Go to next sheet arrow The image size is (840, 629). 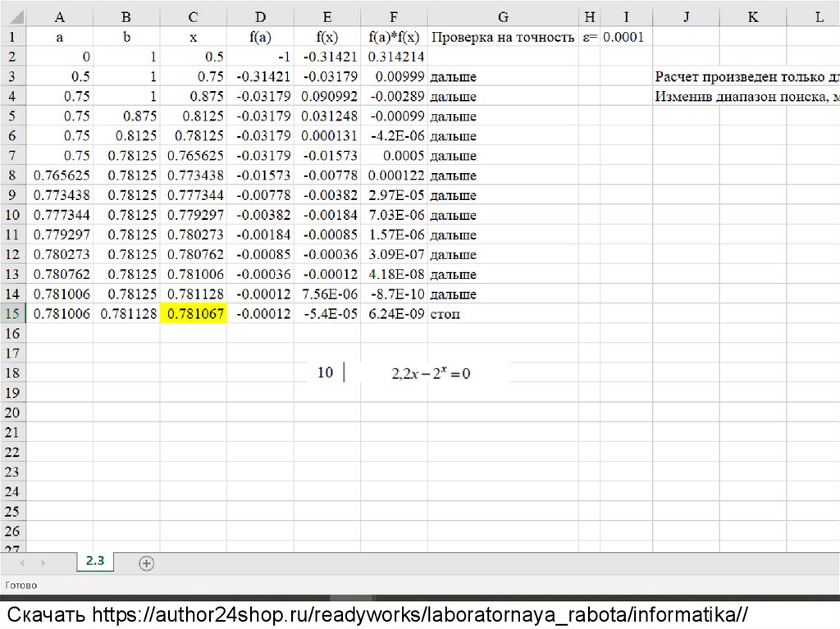(x=43, y=563)
